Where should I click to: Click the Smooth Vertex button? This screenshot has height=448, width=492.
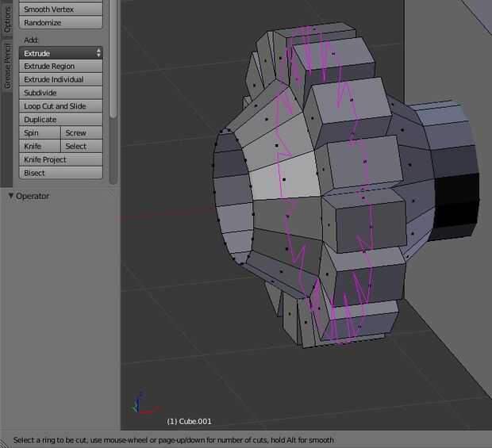tap(60, 10)
